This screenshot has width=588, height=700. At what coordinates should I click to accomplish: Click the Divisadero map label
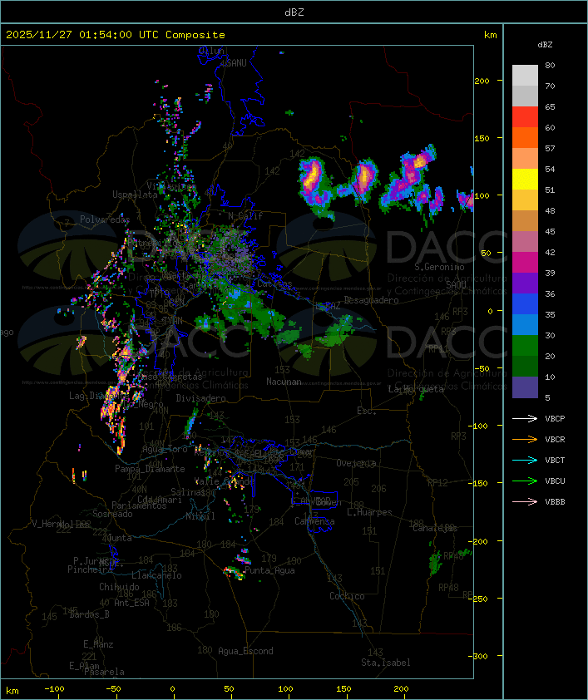tap(200, 397)
